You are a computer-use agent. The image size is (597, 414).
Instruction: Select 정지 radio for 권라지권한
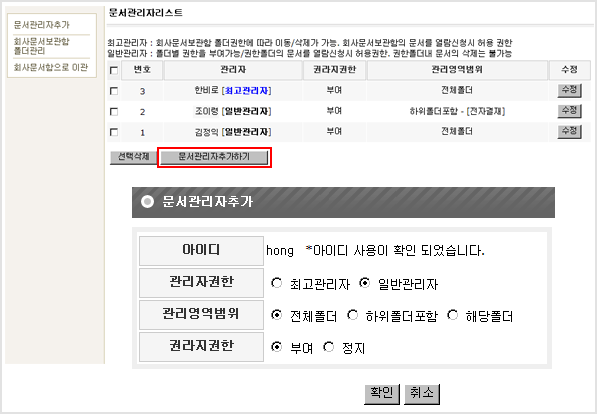pyautogui.click(x=328, y=347)
